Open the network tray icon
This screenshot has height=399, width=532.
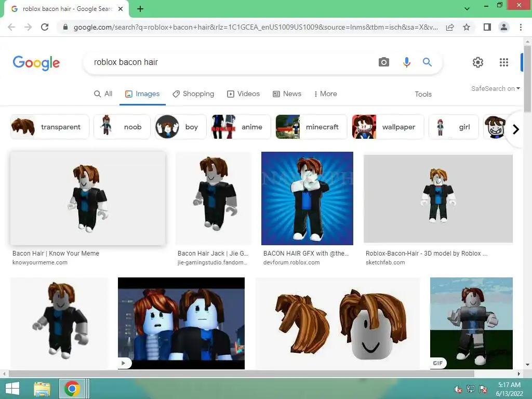[x=471, y=389]
